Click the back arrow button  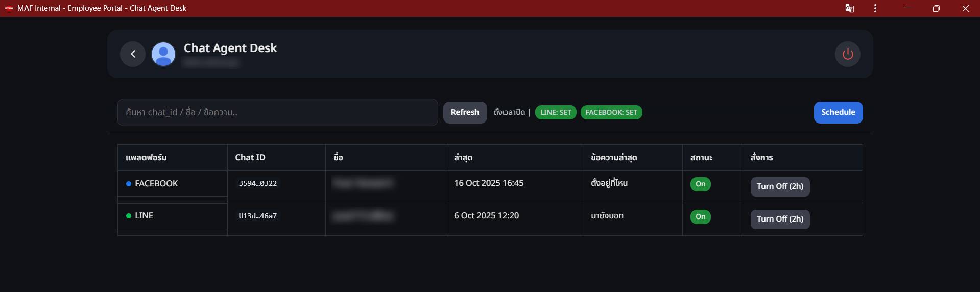coord(133,54)
